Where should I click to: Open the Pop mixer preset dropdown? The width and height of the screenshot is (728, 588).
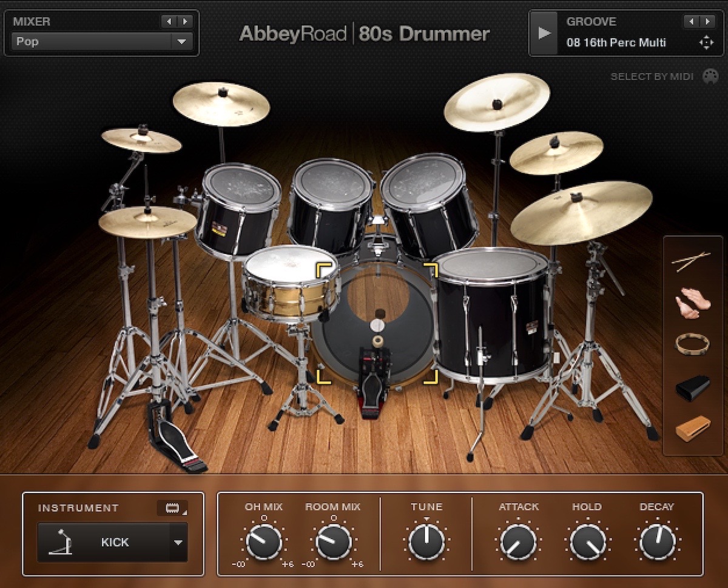click(x=102, y=42)
